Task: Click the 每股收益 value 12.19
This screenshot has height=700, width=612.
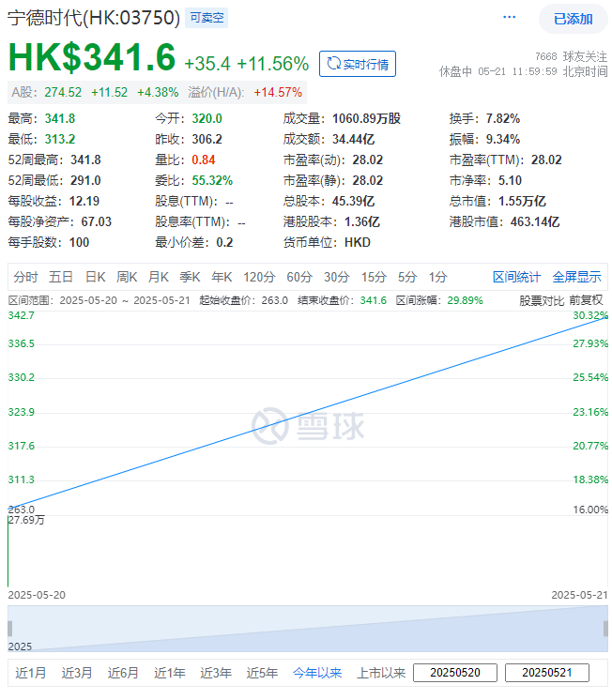Action: pyautogui.click(x=84, y=202)
